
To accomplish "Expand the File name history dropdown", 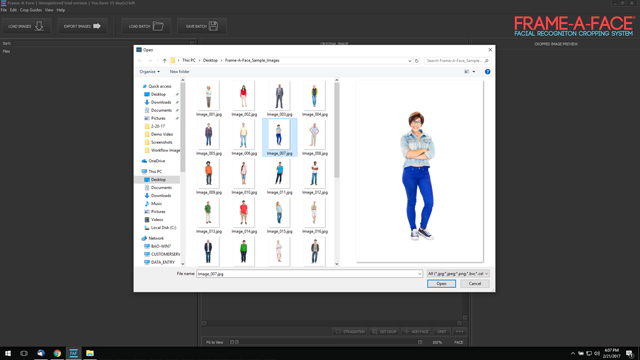I will [x=419, y=274].
